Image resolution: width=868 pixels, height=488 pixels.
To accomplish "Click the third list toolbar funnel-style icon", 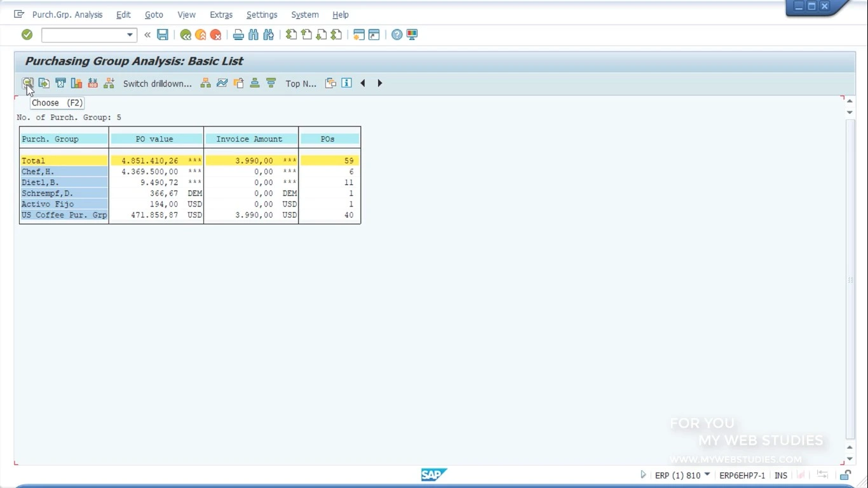I will tap(60, 83).
